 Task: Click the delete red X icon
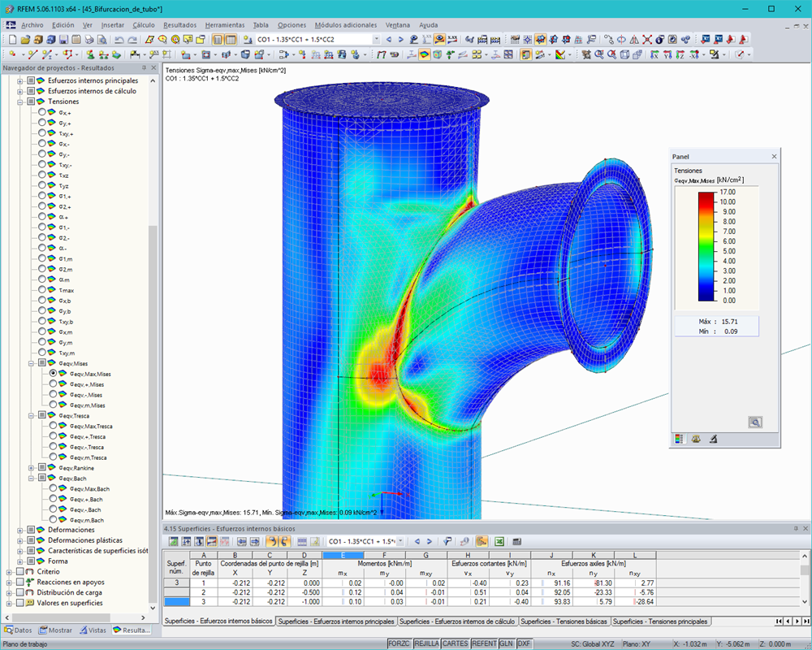click(x=647, y=39)
